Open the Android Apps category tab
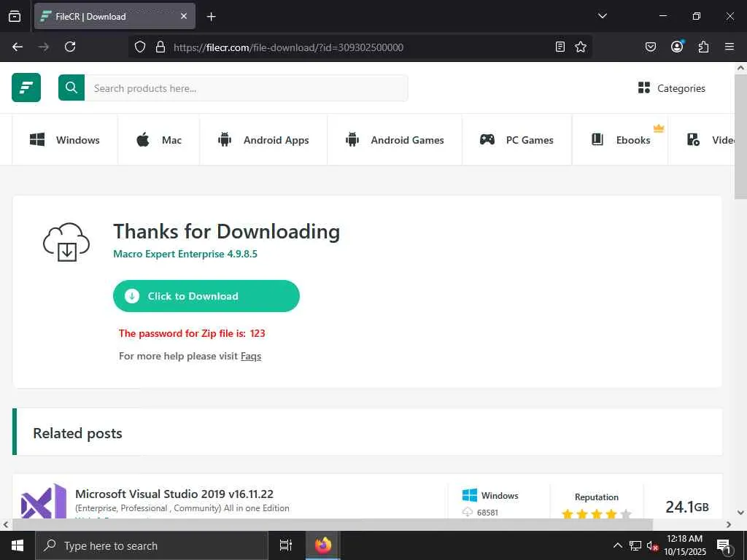 [263, 140]
